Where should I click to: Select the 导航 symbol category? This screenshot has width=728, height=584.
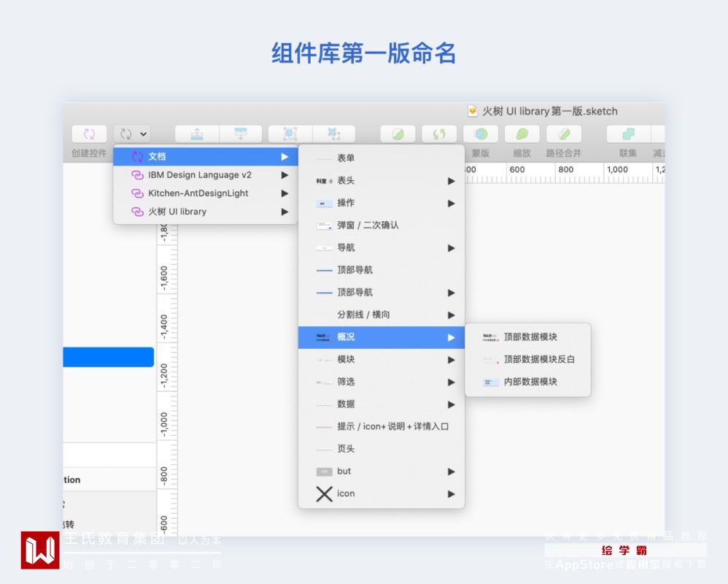tap(382, 247)
